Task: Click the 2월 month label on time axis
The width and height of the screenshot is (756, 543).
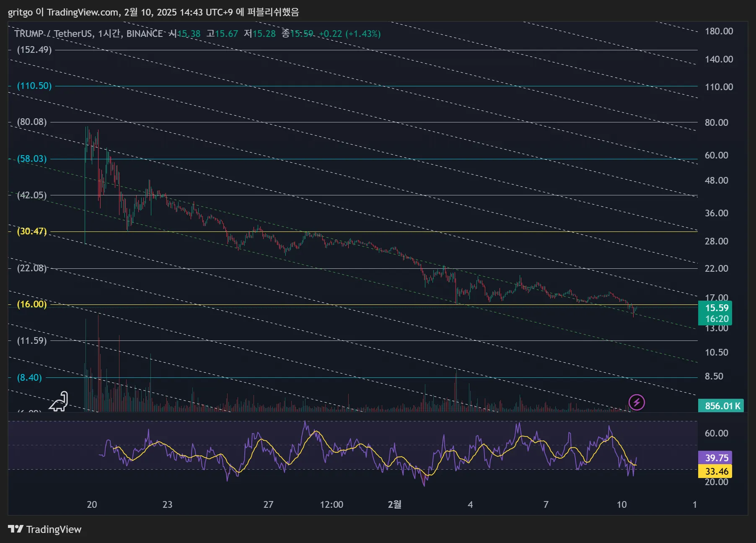Action: pos(395,504)
